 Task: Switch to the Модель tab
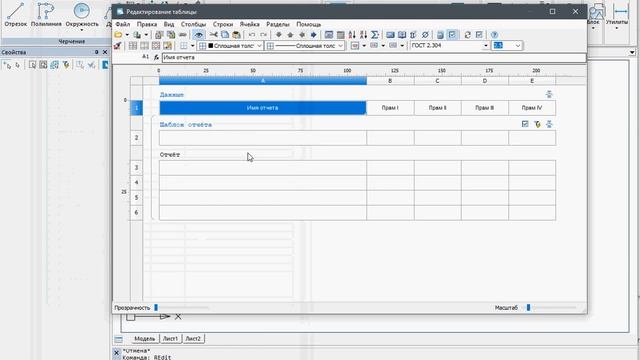click(x=145, y=339)
